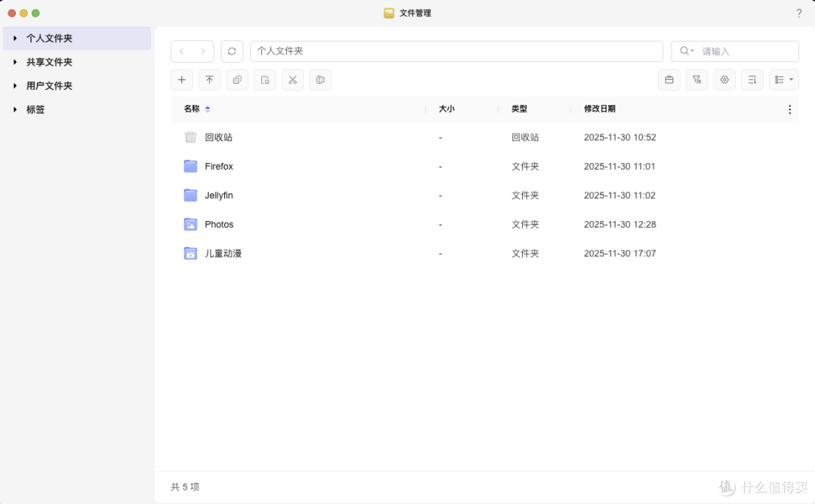Click the sort order icon

pyautogui.click(x=752, y=80)
